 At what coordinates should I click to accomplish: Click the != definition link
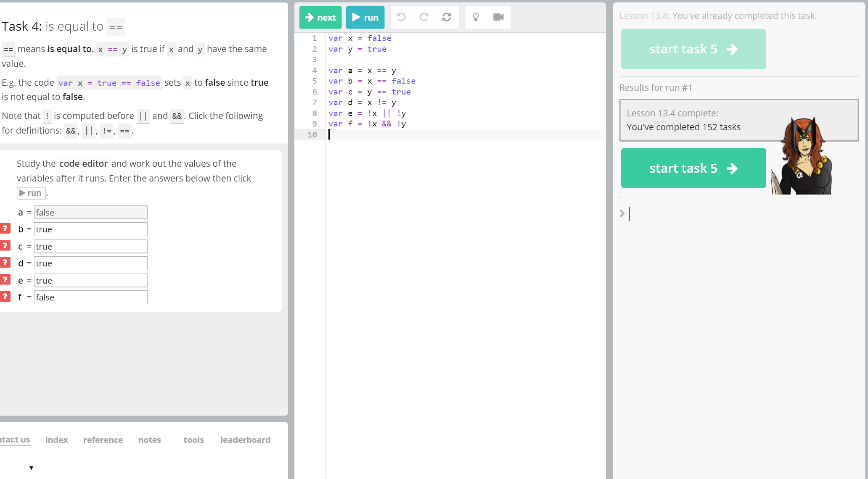point(107,131)
